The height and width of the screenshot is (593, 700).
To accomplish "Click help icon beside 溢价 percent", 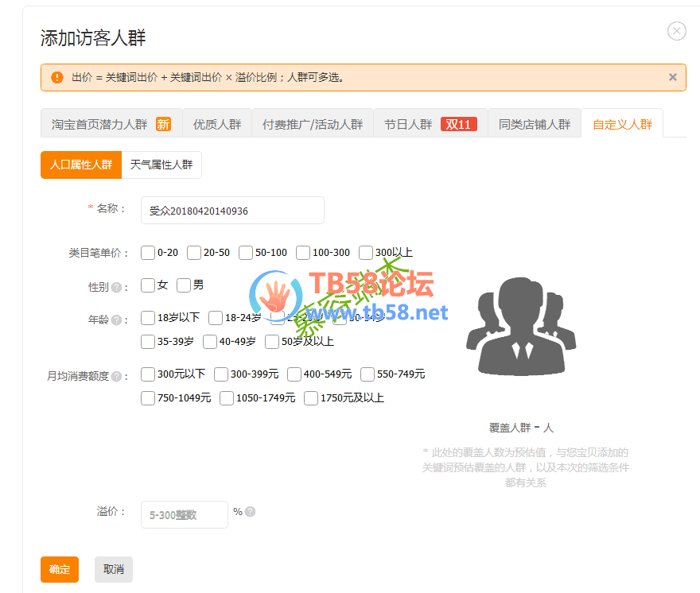I will [251, 511].
